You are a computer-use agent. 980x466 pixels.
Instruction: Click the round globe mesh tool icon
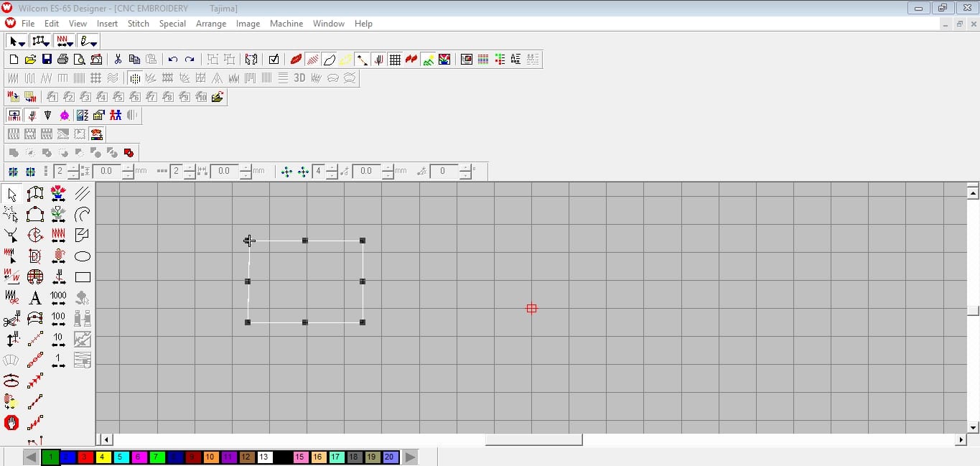click(x=35, y=277)
